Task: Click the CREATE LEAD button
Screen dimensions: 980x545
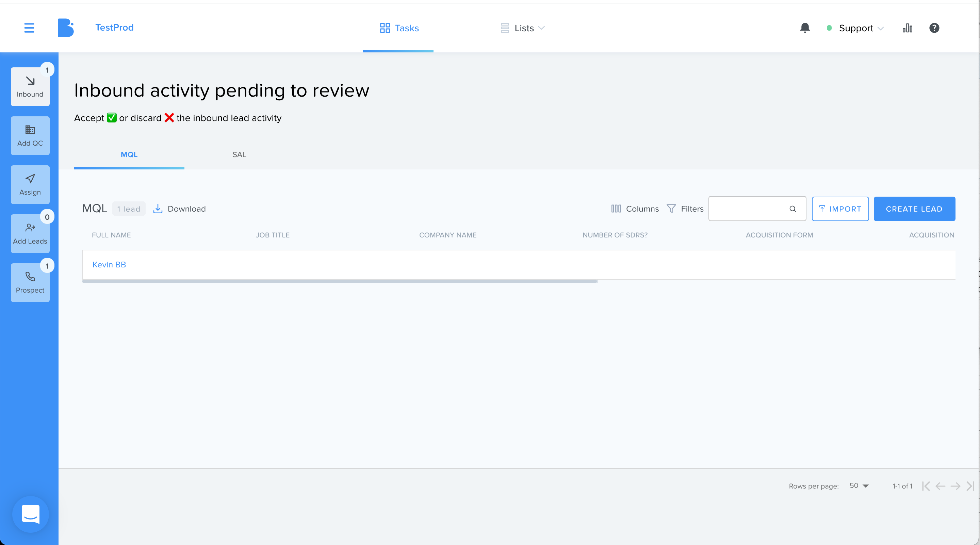Action: (x=914, y=209)
